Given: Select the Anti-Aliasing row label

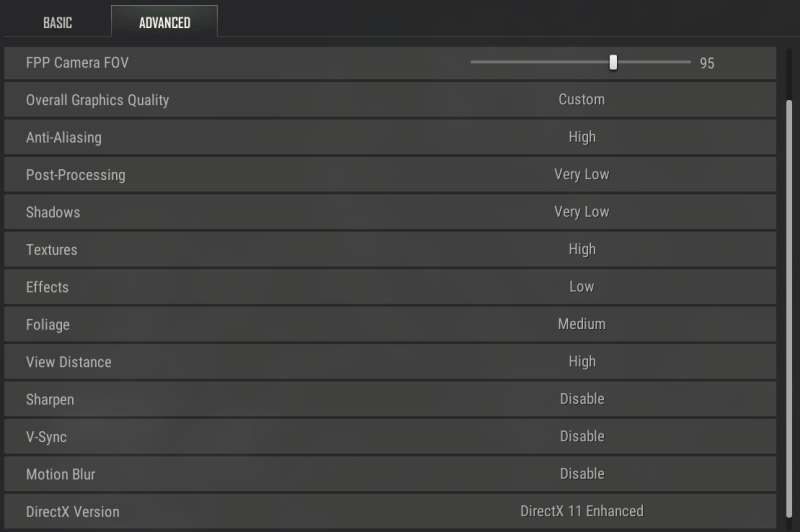Looking at the screenshot, I should coord(63,137).
